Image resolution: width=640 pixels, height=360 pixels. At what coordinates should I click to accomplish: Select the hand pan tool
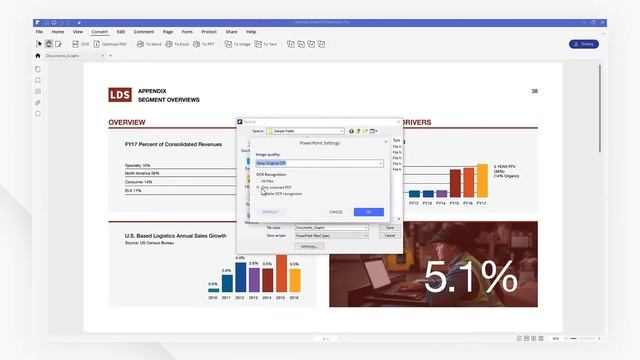(x=49, y=44)
